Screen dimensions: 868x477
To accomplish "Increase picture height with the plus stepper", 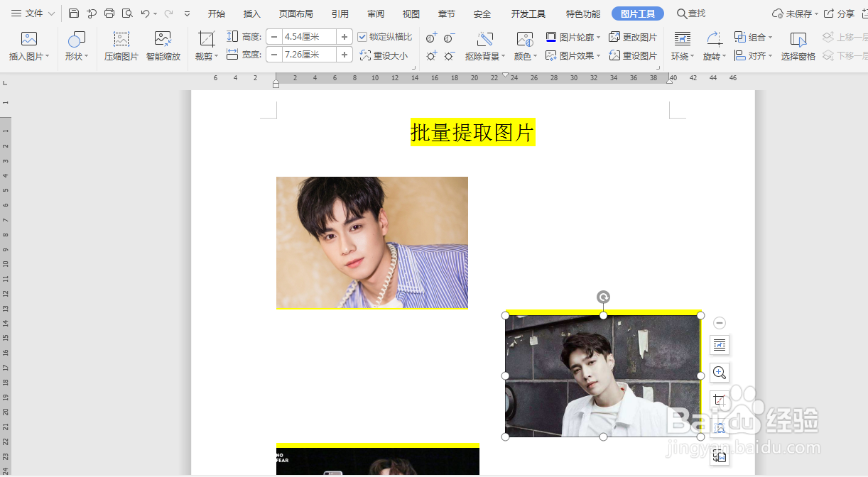I will [x=345, y=35].
